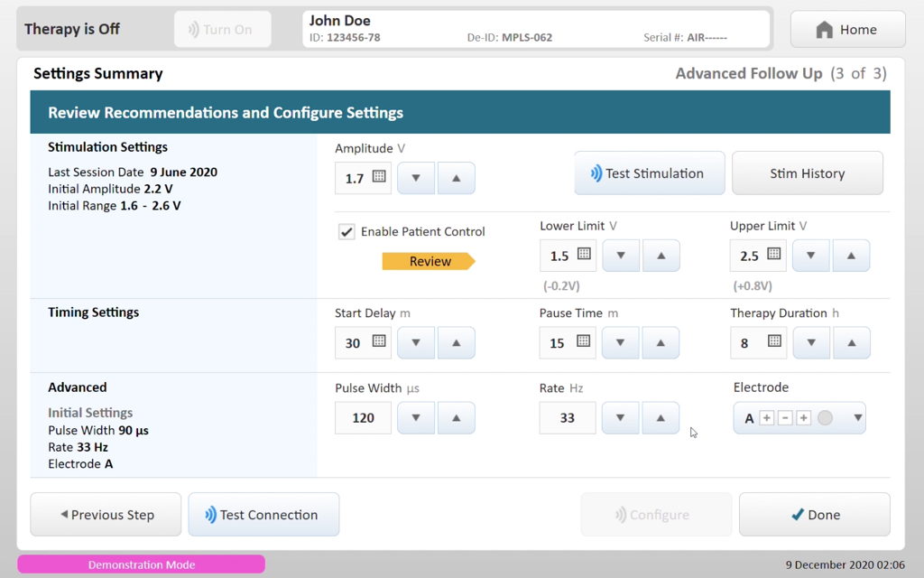The width and height of the screenshot is (924, 578).
Task: Click the yellow Review tag
Action: pos(429,261)
